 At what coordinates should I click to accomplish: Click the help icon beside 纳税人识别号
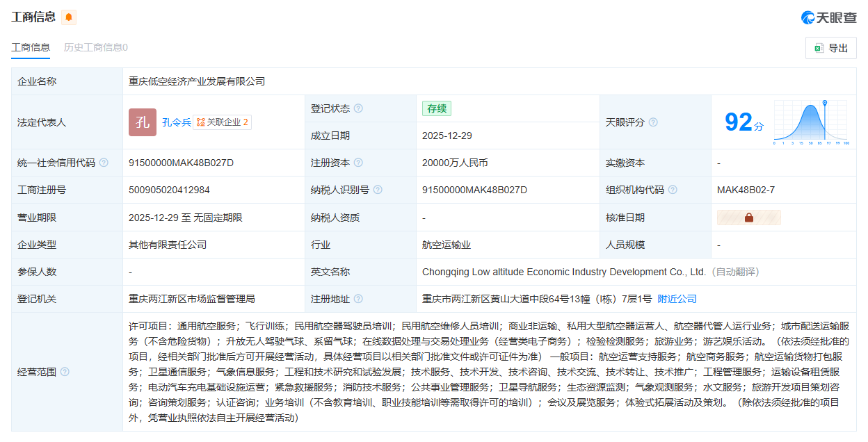pos(378,189)
